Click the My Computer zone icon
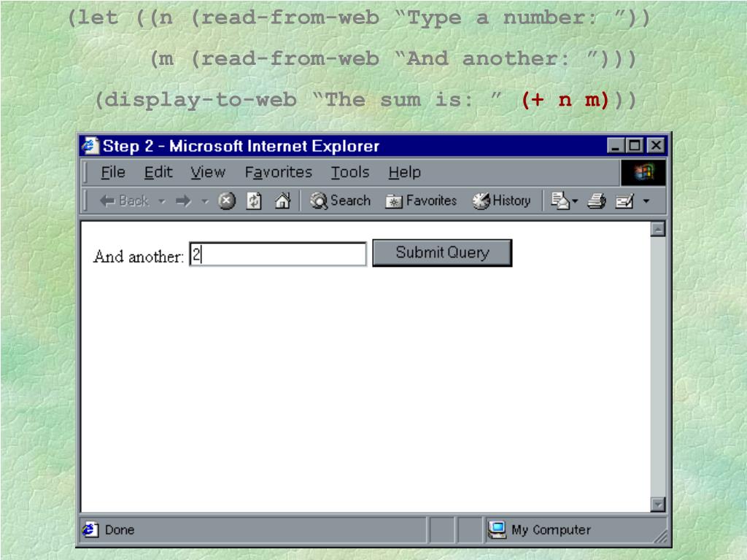This screenshot has width=747, height=560. pos(497,529)
